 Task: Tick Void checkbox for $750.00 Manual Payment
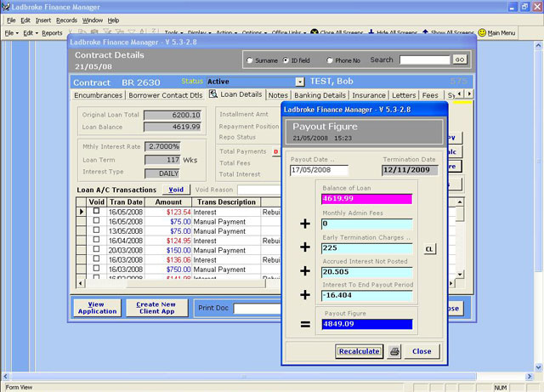point(96,268)
